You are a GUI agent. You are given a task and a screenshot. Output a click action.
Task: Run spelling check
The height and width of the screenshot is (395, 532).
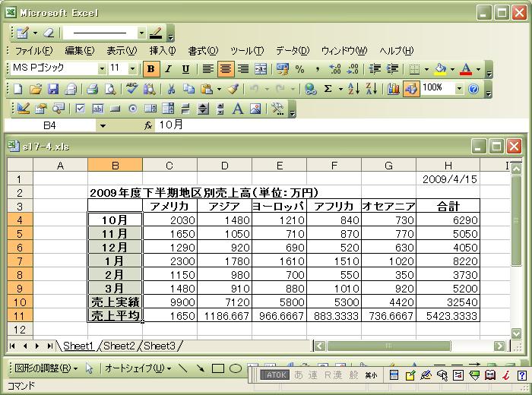pos(131,89)
